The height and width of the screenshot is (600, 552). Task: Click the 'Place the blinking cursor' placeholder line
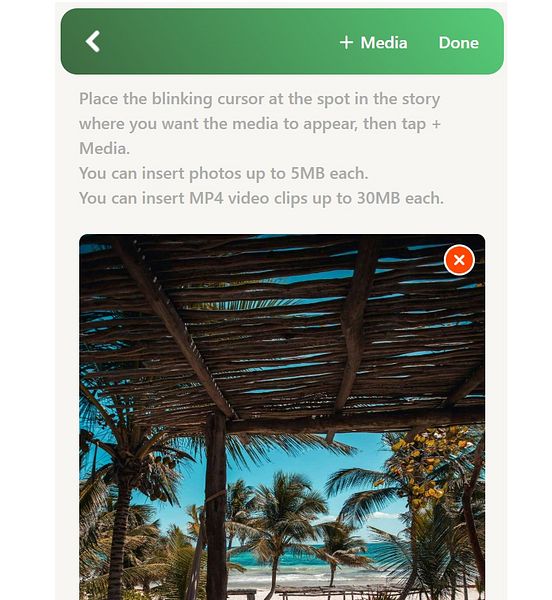pyautogui.click(x=259, y=99)
